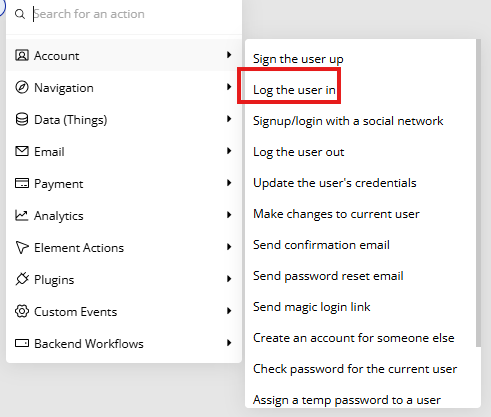
Task: Click the search magnifier icon
Action: click(20, 14)
